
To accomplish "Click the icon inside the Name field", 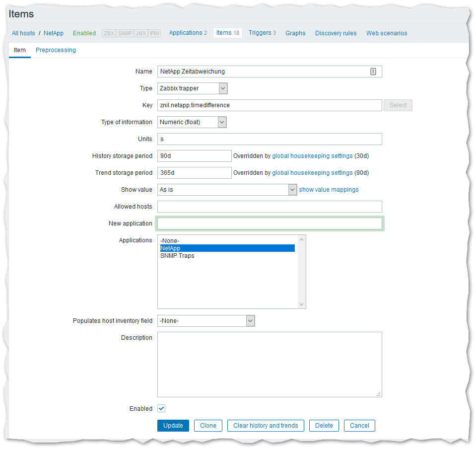I will pyautogui.click(x=373, y=72).
